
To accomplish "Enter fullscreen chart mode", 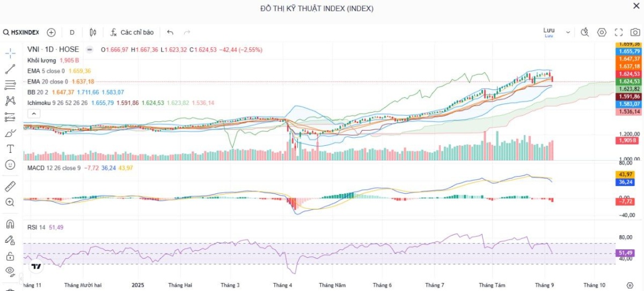I will point(619,32).
